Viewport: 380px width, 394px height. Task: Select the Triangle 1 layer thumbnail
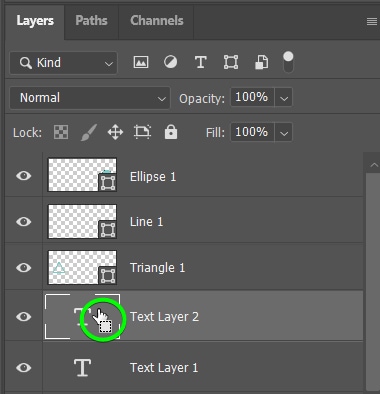point(82,268)
